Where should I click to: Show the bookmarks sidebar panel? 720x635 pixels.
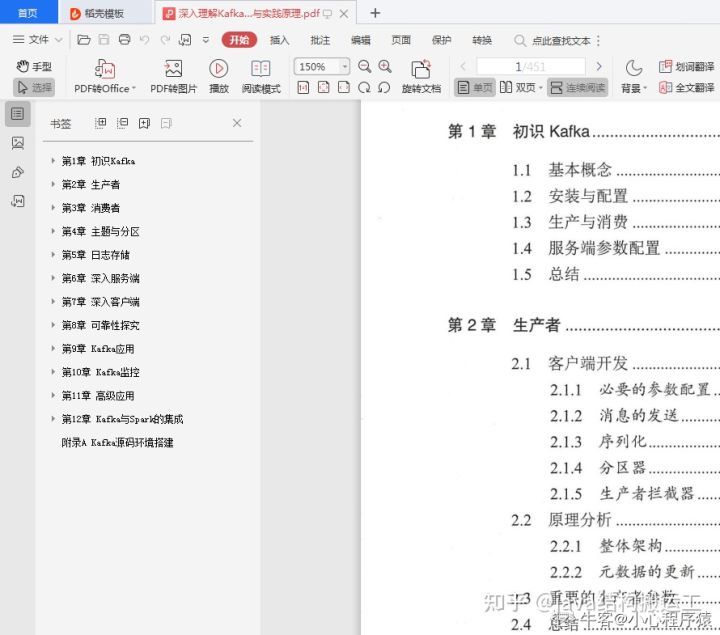[17, 113]
